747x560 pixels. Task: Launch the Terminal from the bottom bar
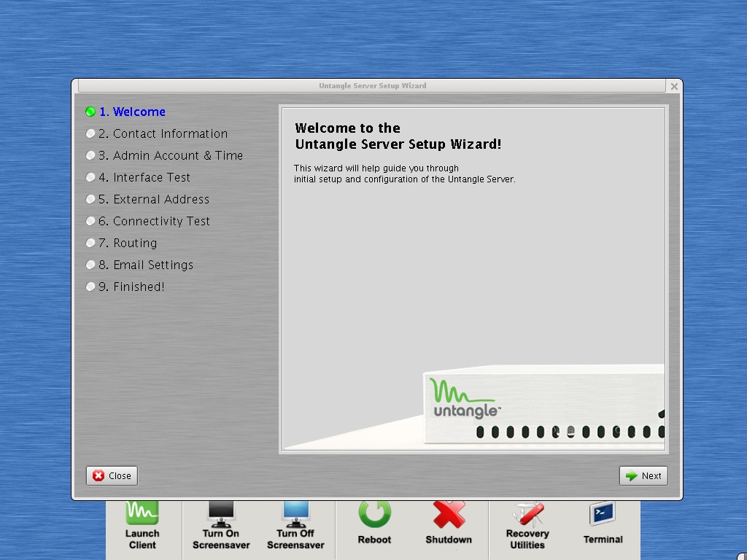[603, 522]
